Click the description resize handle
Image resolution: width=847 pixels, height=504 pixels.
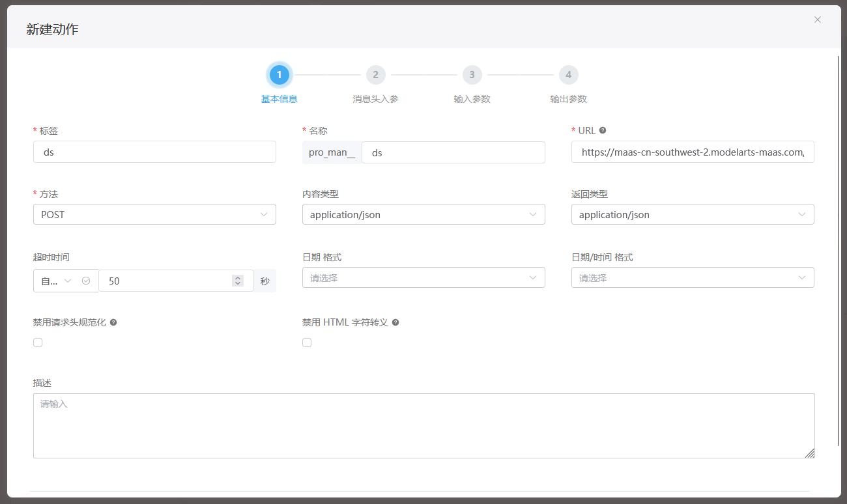click(809, 453)
